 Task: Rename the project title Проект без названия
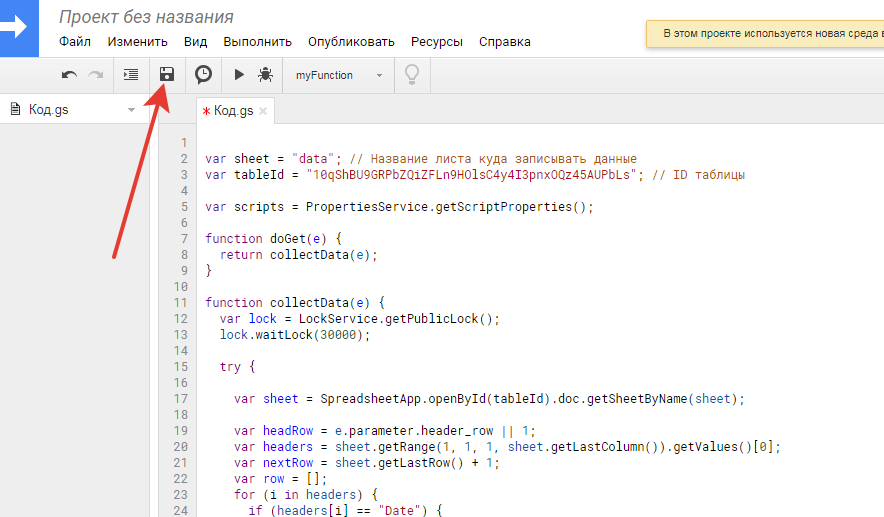tap(146, 17)
